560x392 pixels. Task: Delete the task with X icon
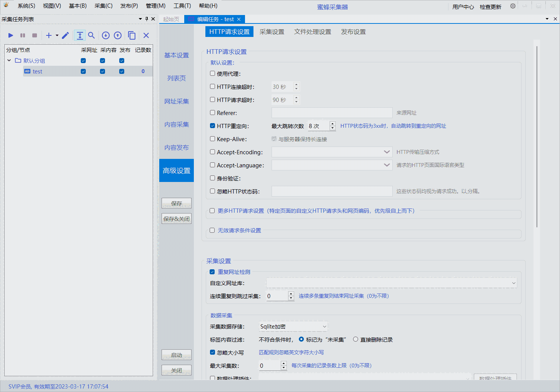pyautogui.click(x=146, y=35)
